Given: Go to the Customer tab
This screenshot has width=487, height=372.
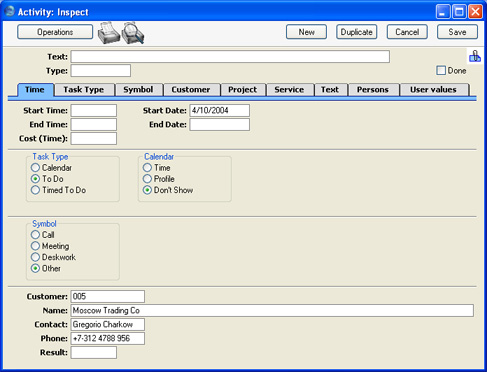Looking at the screenshot, I should pos(191,90).
